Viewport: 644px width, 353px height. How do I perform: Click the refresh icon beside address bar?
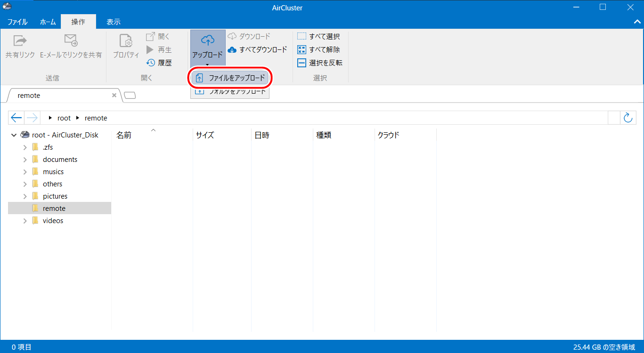pos(628,118)
